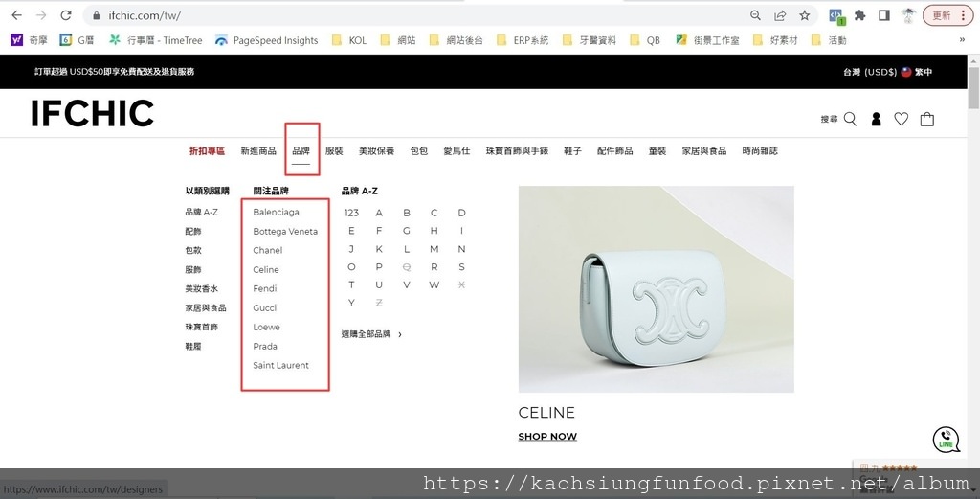
Task: Open the shopping bag icon
Action: (x=926, y=119)
